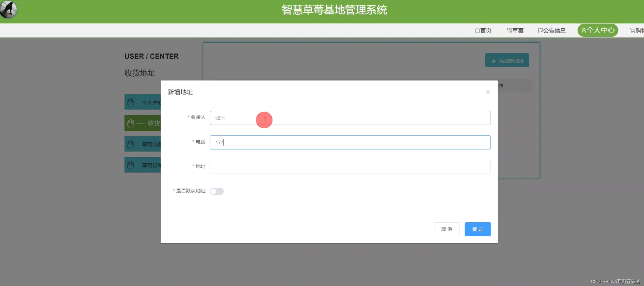Focus the 收货人 input field
Image resolution: width=644 pixels, height=286 pixels.
(350, 118)
